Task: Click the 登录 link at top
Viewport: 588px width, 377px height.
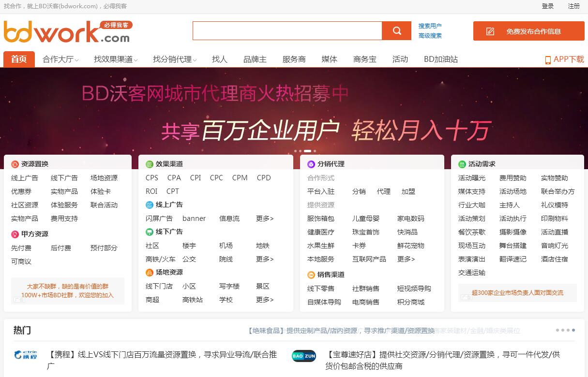Action: [548, 6]
